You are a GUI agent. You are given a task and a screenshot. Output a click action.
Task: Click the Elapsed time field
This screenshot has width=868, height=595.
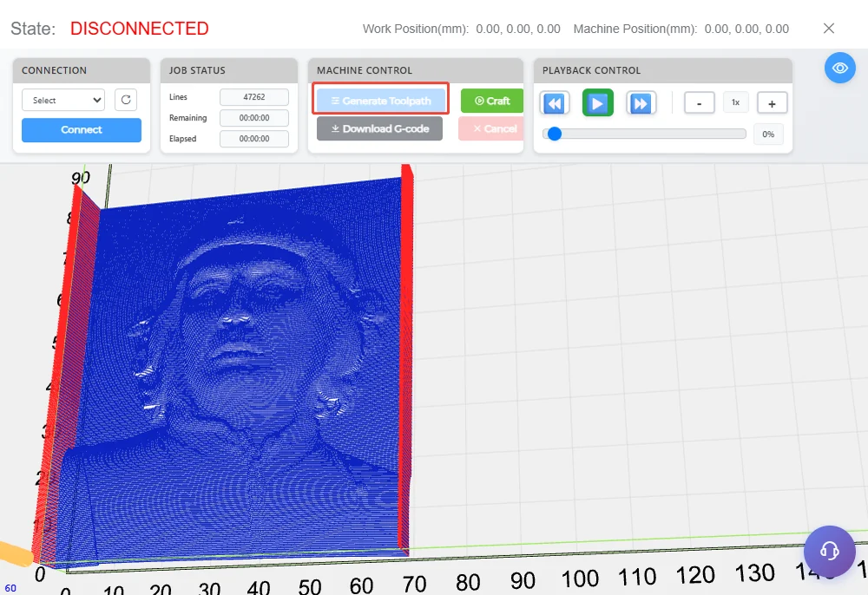[254, 139]
